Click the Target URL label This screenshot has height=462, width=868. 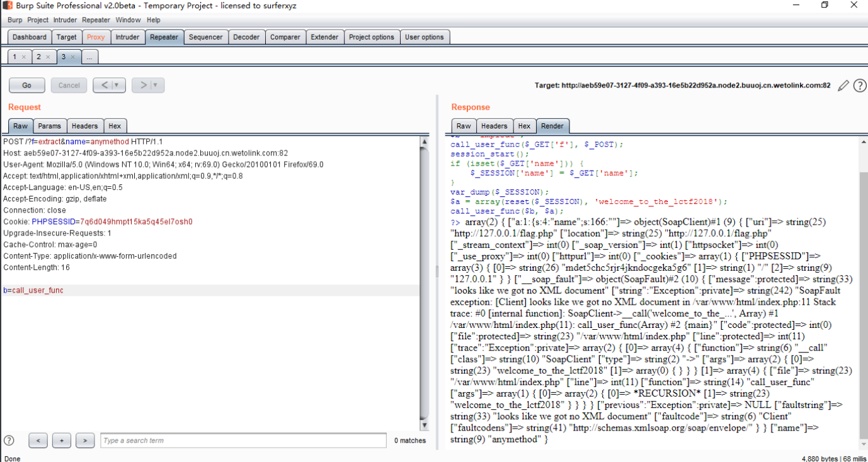(x=682, y=86)
